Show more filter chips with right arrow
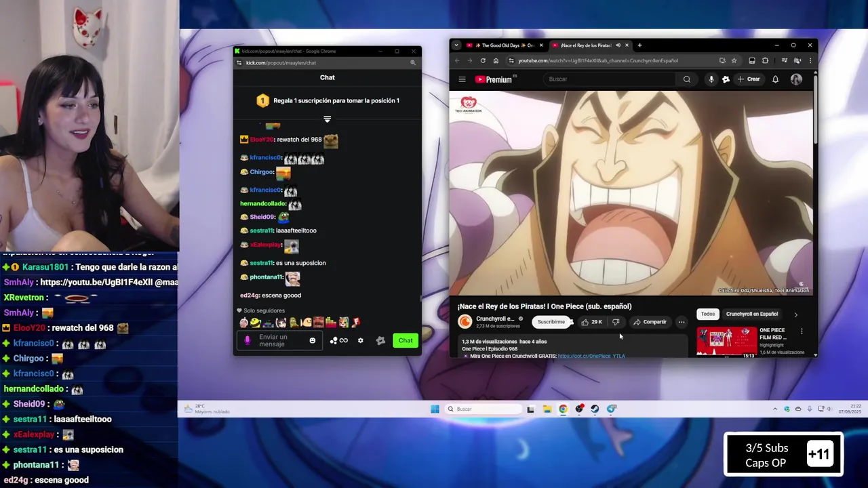This screenshot has width=868, height=488. (795, 314)
